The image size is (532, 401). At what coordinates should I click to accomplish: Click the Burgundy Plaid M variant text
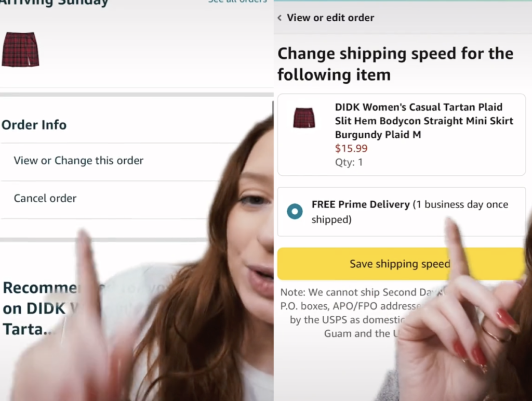pos(378,135)
